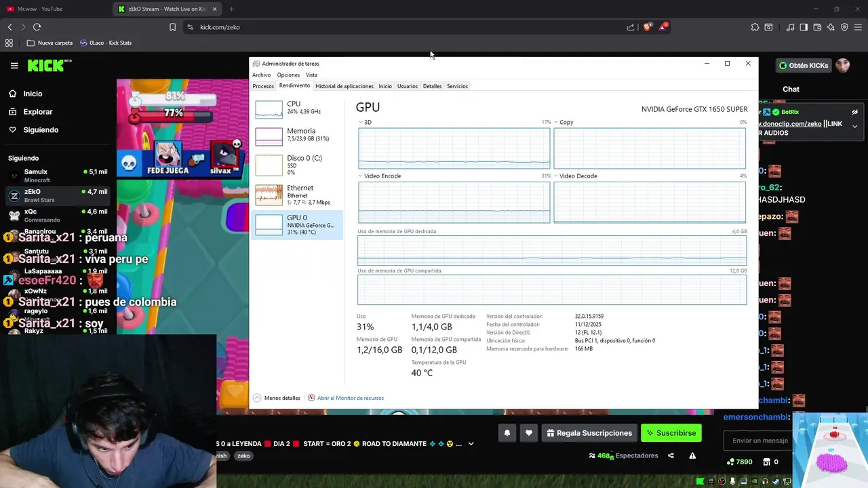The image size is (868, 488).
Task: Select the Ethernet entry in Task Manager
Action: [x=297, y=195]
